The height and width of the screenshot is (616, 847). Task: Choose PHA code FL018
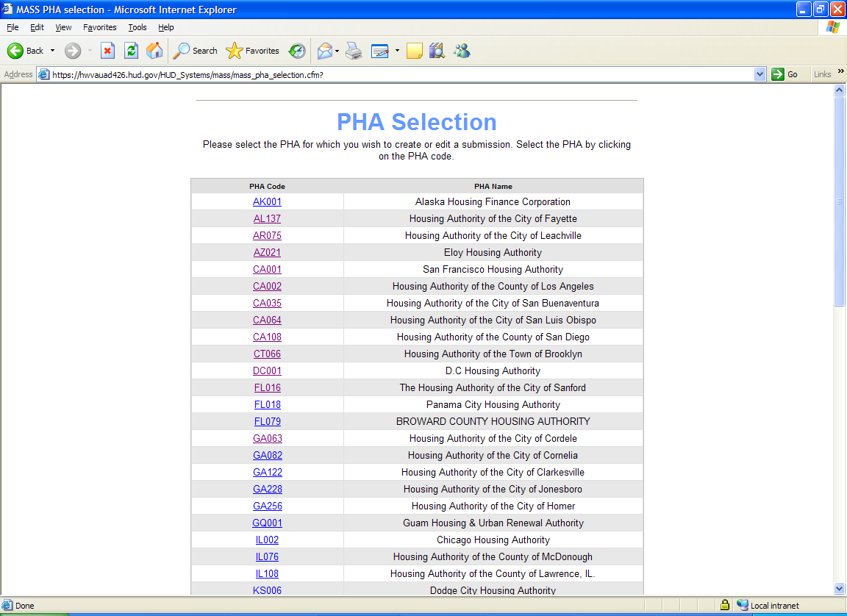(x=268, y=404)
